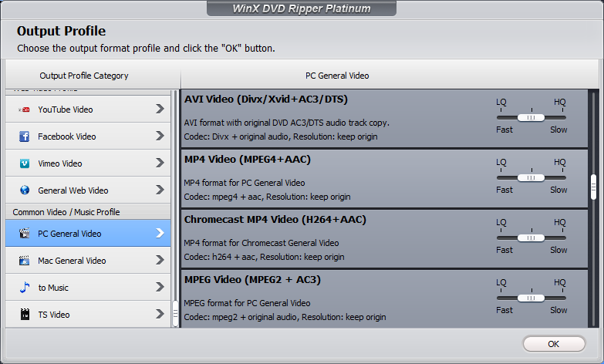Click the profile list vertical scrollbar

[x=593, y=186]
